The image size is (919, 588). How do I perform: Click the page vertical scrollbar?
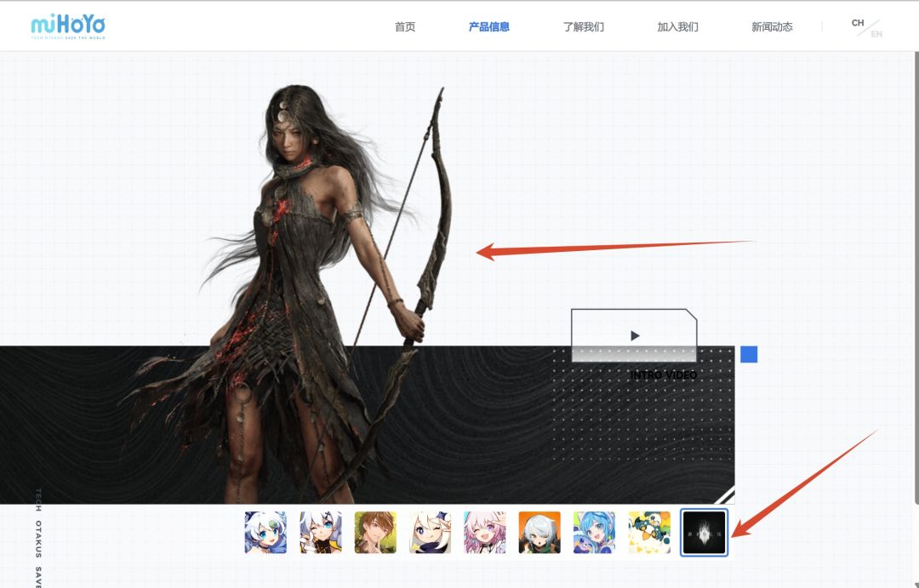click(x=916, y=277)
